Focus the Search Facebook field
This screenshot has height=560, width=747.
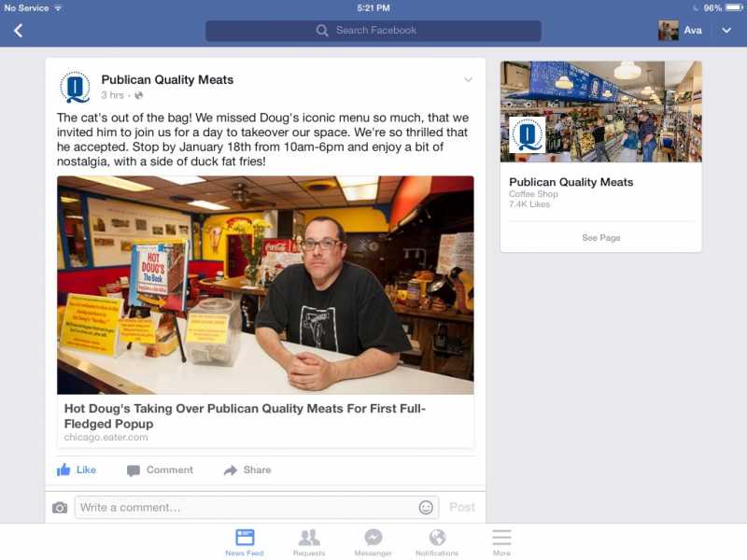point(373,31)
